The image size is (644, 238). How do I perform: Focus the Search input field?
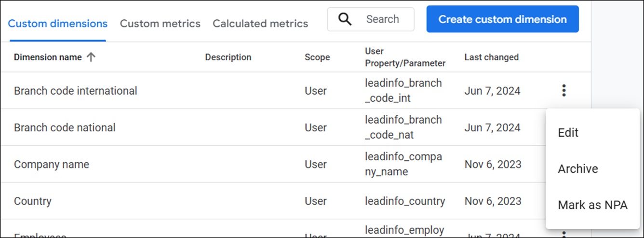[x=371, y=19]
